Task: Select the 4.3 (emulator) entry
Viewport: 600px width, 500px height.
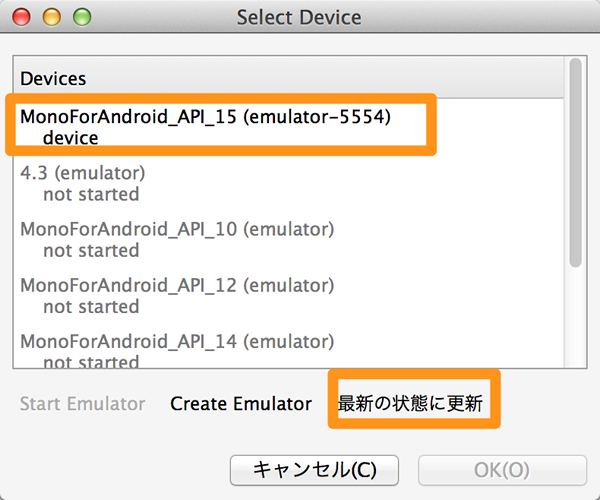Action: pyautogui.click(x=288, y=183)
